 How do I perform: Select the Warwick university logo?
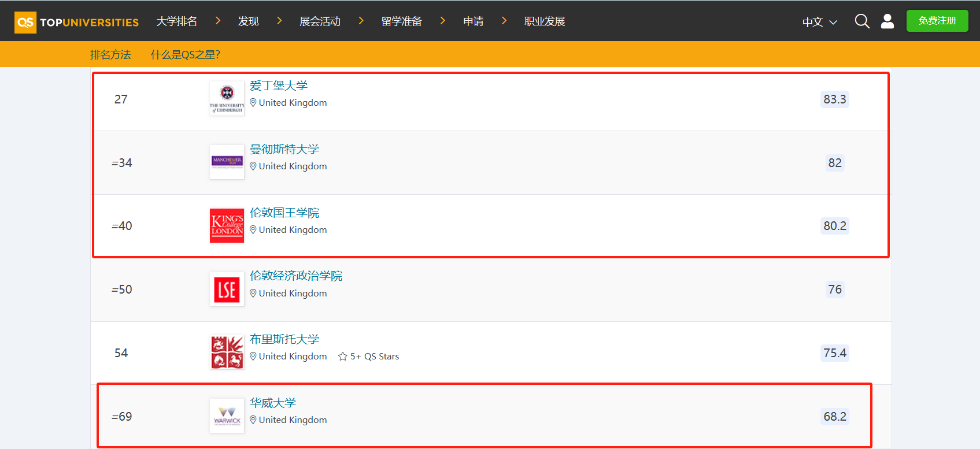point(227,416)
